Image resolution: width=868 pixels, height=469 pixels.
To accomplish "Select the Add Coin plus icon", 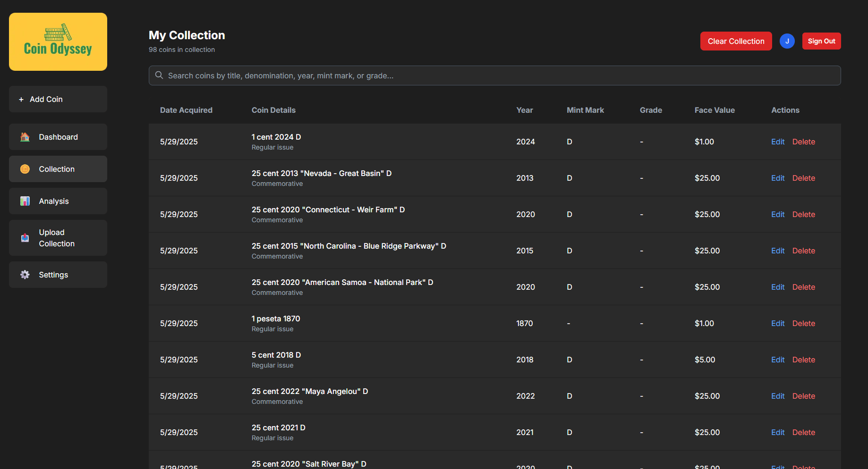I will 20,99.
